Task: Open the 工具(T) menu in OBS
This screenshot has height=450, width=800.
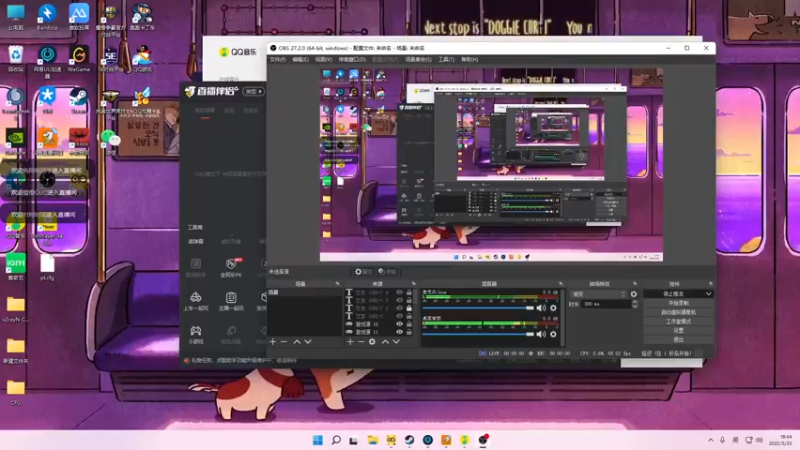Action: [446, 60]
